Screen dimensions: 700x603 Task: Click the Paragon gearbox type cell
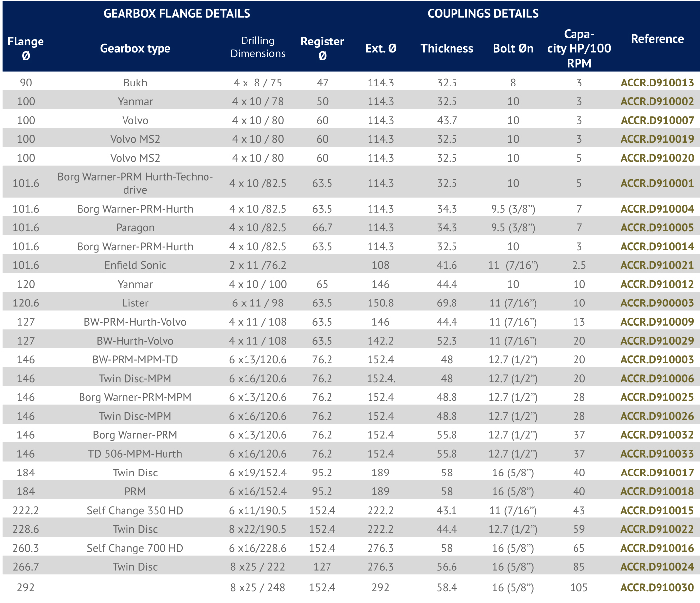click(135, 227)
